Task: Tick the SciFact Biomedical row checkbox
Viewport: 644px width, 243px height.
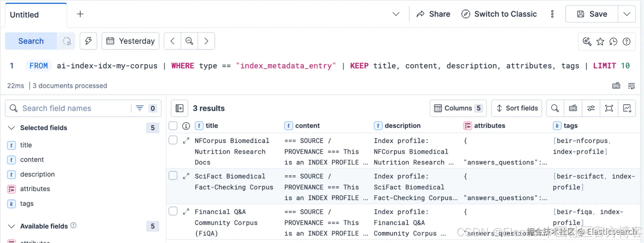Action: coord(173,176)
